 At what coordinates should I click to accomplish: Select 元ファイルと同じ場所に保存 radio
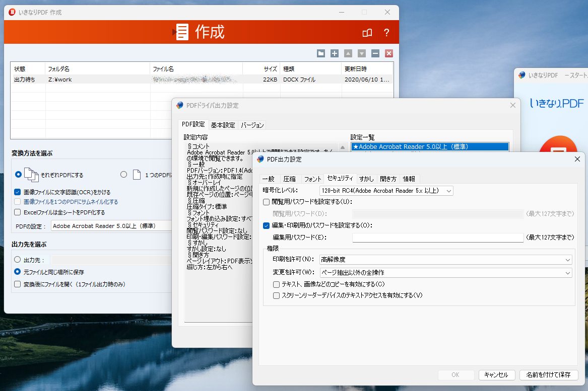pyautogui.click(x=17, y=272)
